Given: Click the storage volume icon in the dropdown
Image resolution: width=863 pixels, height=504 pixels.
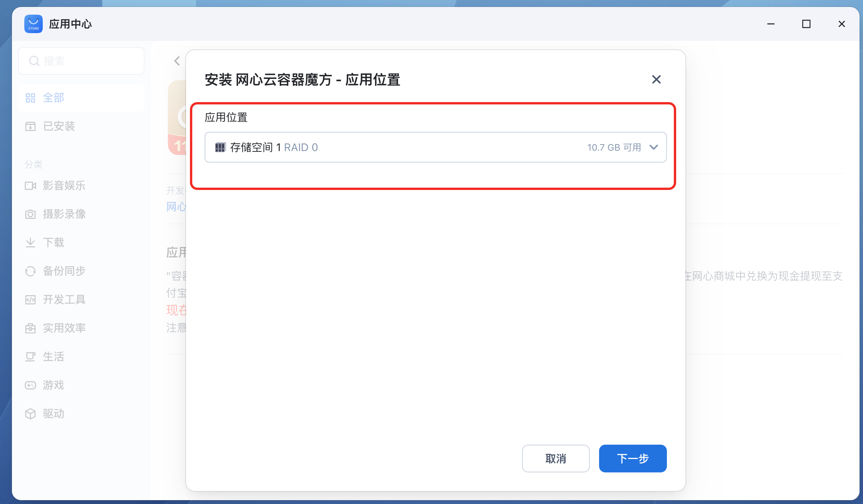Looking at the screenshot, I should click(x=220, y=147).
